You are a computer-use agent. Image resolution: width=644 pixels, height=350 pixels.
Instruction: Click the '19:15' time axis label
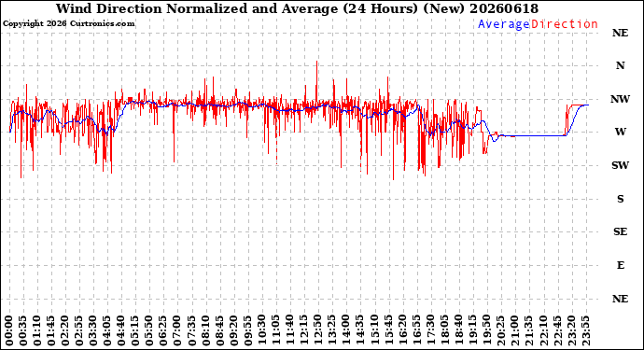click(472, 331)
